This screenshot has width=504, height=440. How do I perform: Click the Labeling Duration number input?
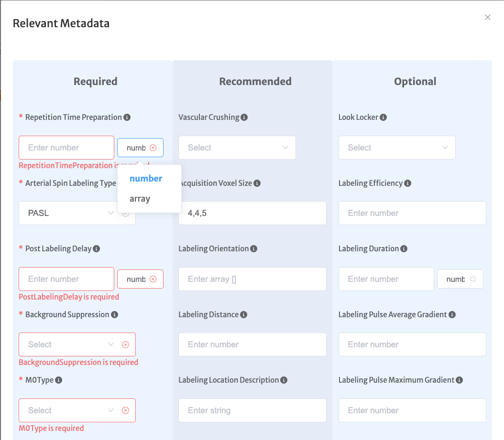pyautogui.click(x=386, y=279)
